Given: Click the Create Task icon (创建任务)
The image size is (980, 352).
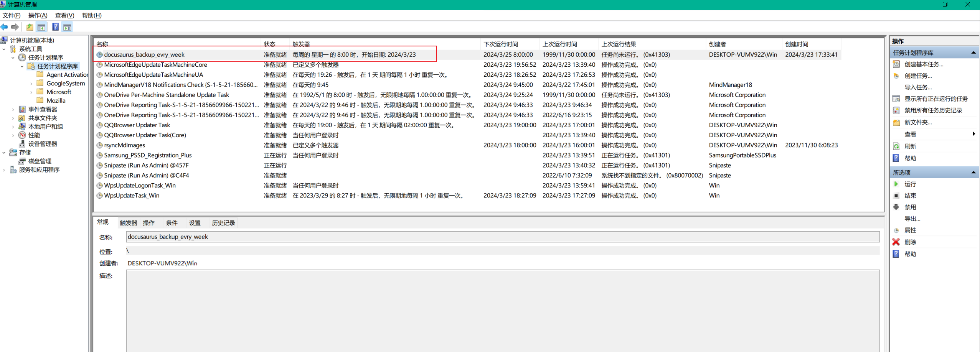Looking at the screenshot, I should point(896,76).
